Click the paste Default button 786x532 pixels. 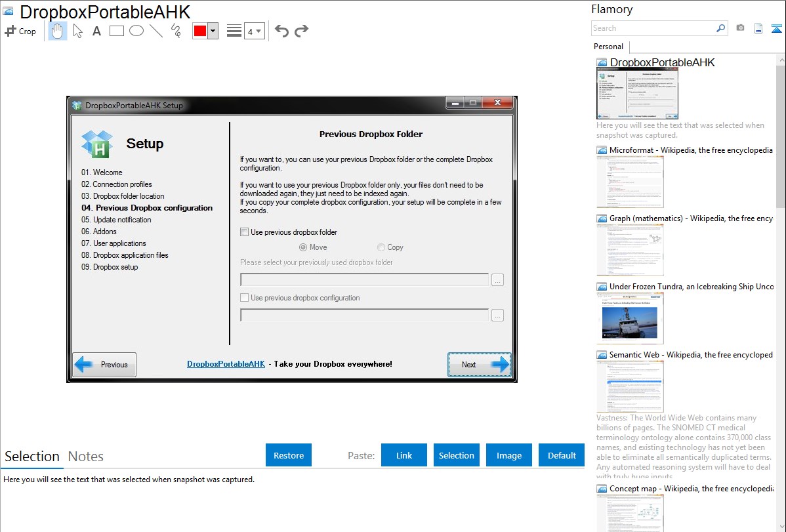(562, 455)
